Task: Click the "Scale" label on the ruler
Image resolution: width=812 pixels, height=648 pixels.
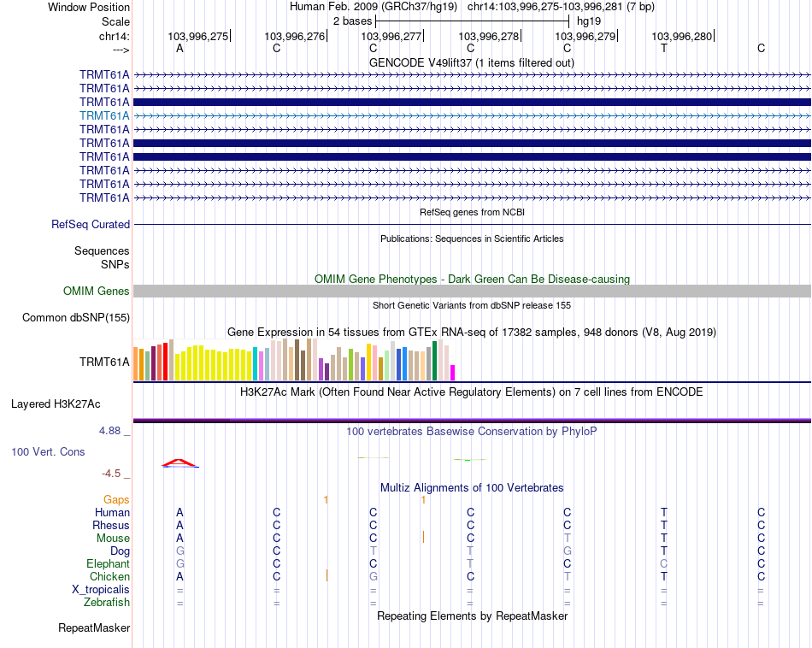Action: point(115,21)
